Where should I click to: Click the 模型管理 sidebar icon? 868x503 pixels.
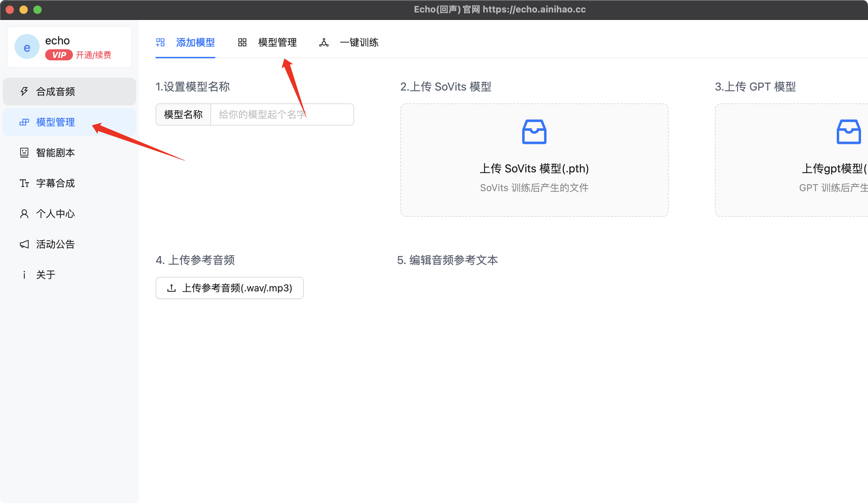click(24, 122)
